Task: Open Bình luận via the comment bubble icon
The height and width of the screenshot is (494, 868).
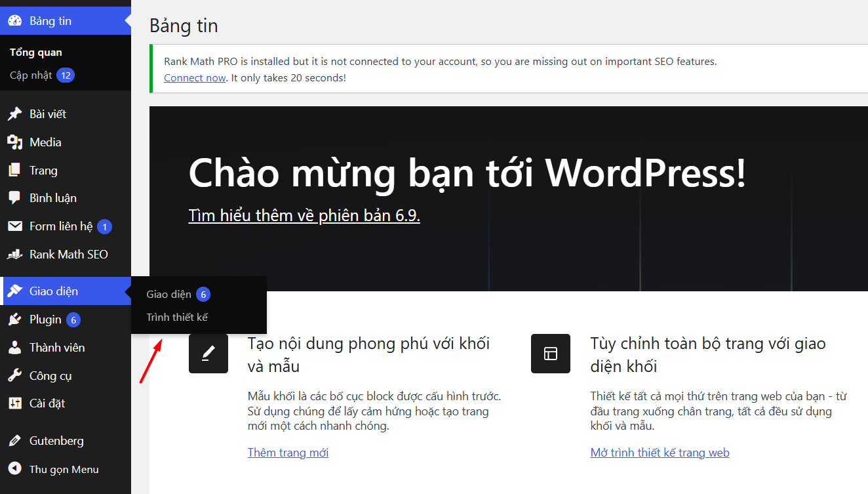Action: [x=16, y=197]
